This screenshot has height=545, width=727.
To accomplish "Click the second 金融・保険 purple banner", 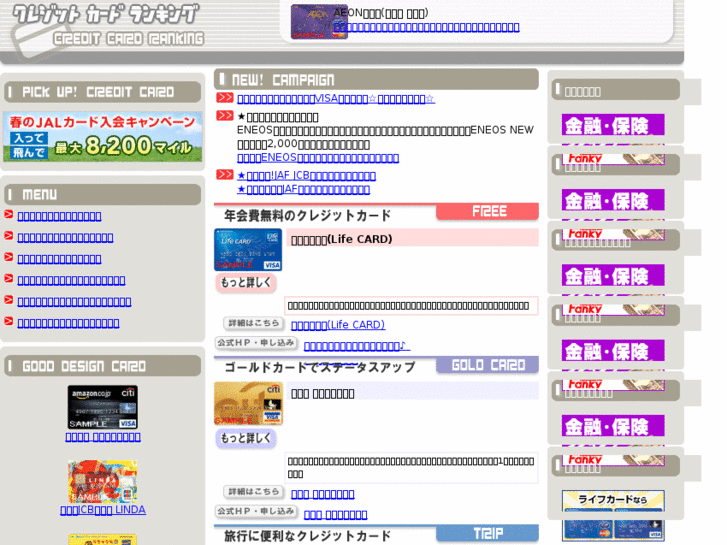I will pyautogui.click(x=613, y=200).
